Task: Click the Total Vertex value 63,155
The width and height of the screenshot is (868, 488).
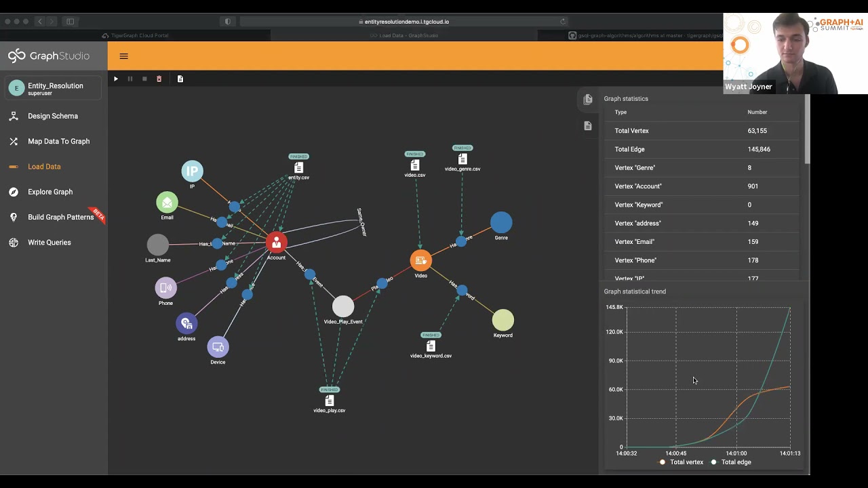Action: [x=757, y=131]
